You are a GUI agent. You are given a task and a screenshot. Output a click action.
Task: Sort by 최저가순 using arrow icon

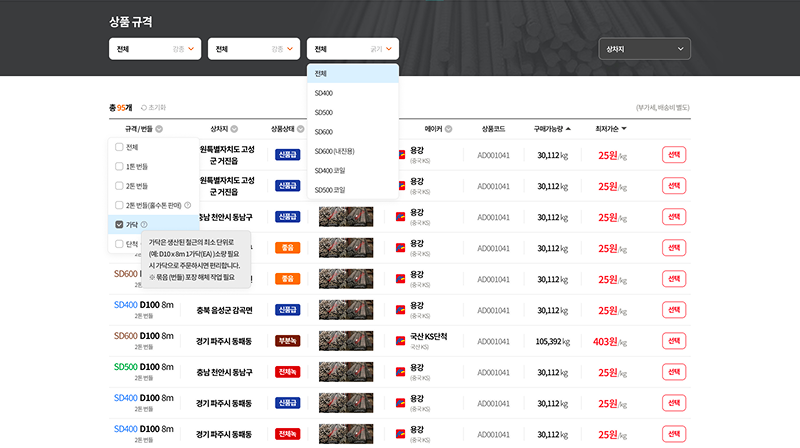[x=624, y=129]
